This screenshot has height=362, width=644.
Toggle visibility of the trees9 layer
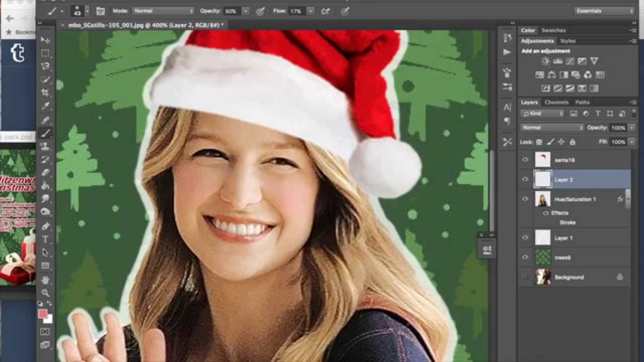pyautogui.click(x=525, y=257)
